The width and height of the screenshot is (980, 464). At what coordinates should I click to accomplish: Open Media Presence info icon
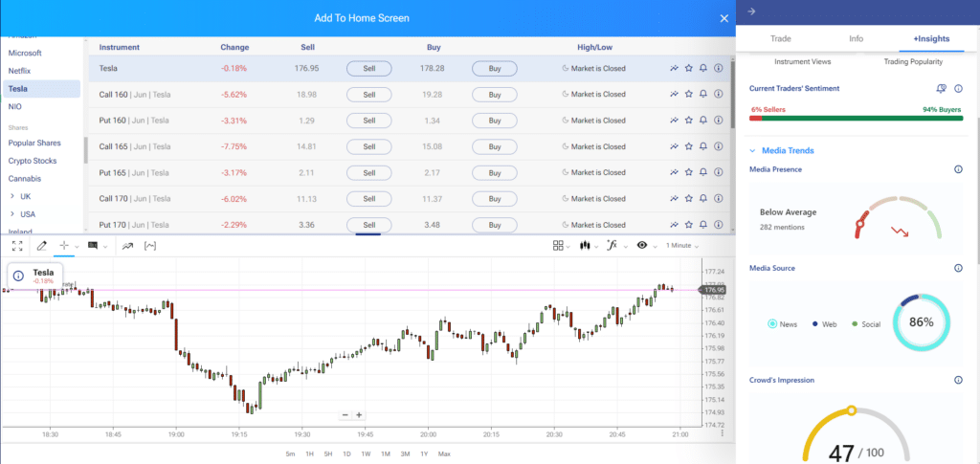[958, 169]
